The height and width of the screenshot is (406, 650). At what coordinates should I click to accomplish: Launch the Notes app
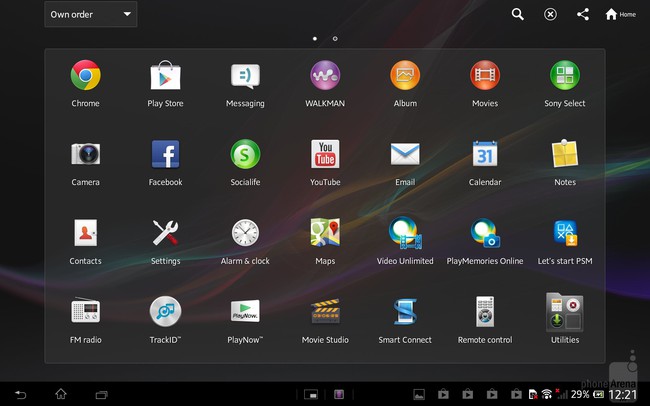click(x=565, y=153)
